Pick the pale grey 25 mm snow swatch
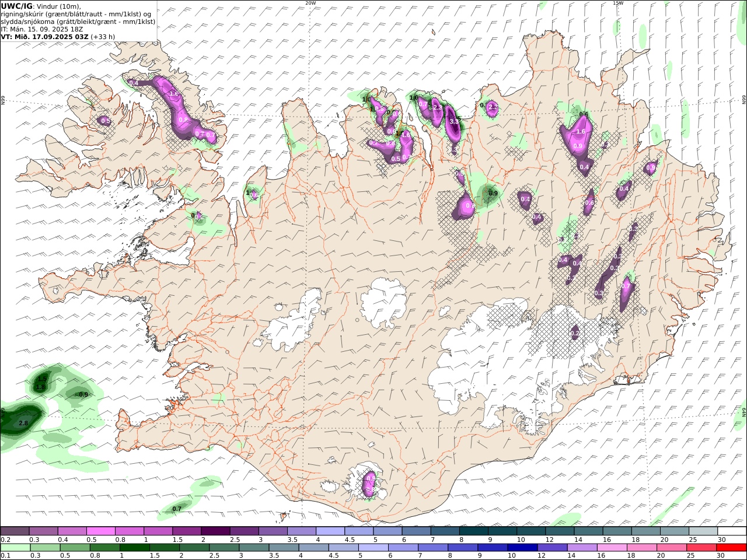The image size is (747, 560). (702, 531)
